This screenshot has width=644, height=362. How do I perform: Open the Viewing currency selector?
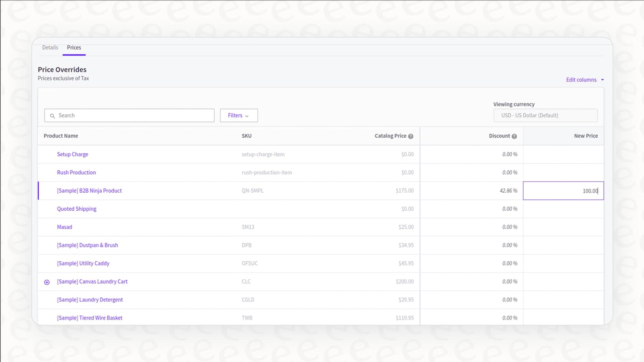[x=545, y=115]
